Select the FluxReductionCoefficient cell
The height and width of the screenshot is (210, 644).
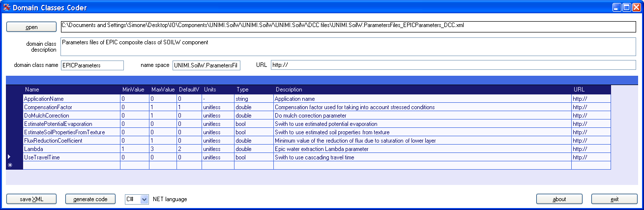click(x=72, y=141)
